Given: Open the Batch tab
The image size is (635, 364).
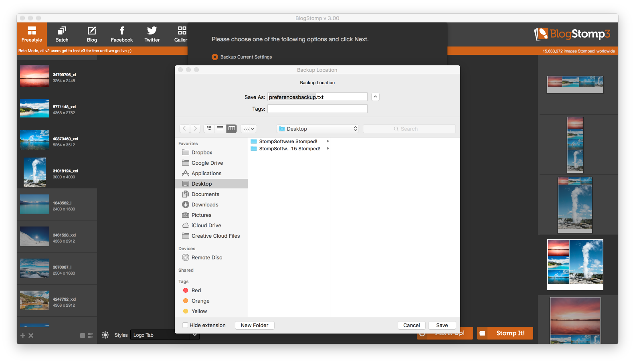Looking at the screenshot, I should [62, 34].
